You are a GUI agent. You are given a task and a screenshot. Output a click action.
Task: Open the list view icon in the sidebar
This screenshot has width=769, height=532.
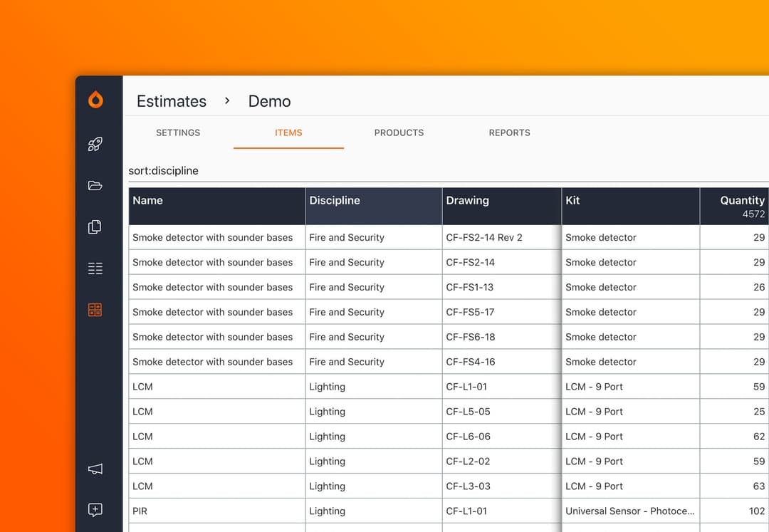(95, 268)
